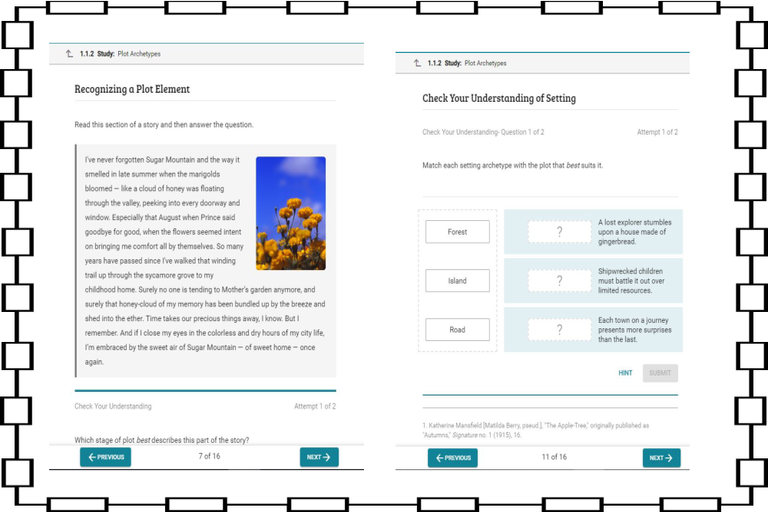Click 'Match each setting archetype' instruction

pyautogui.click(x=512, y=166)
